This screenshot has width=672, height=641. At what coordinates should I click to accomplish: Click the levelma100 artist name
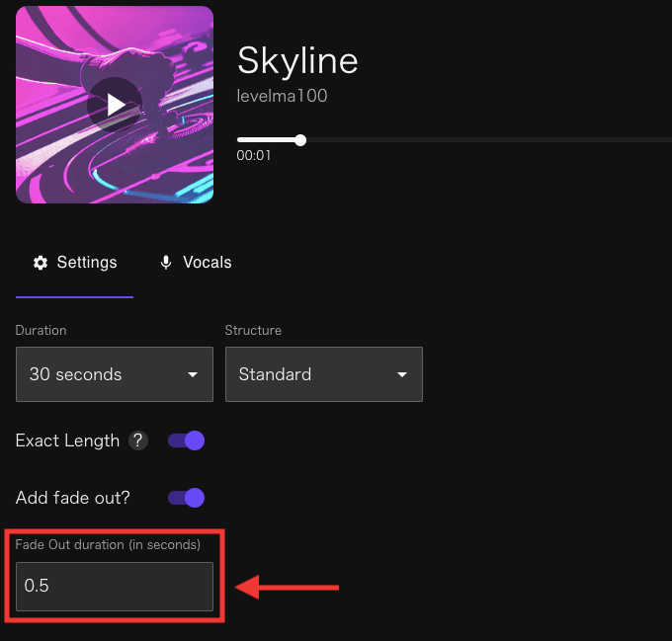282,96
